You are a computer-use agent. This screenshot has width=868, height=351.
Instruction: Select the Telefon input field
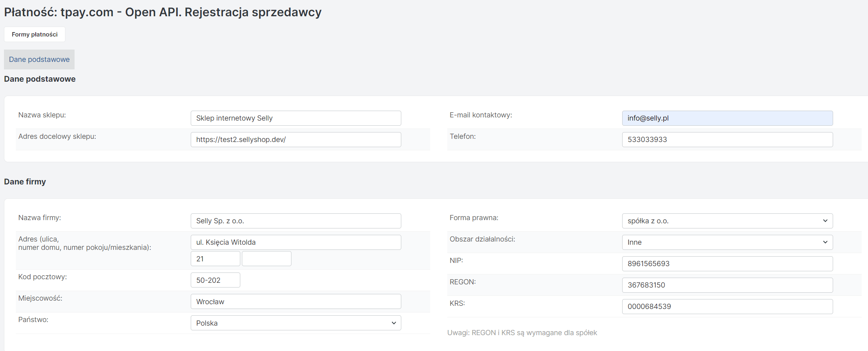(727, 140)
